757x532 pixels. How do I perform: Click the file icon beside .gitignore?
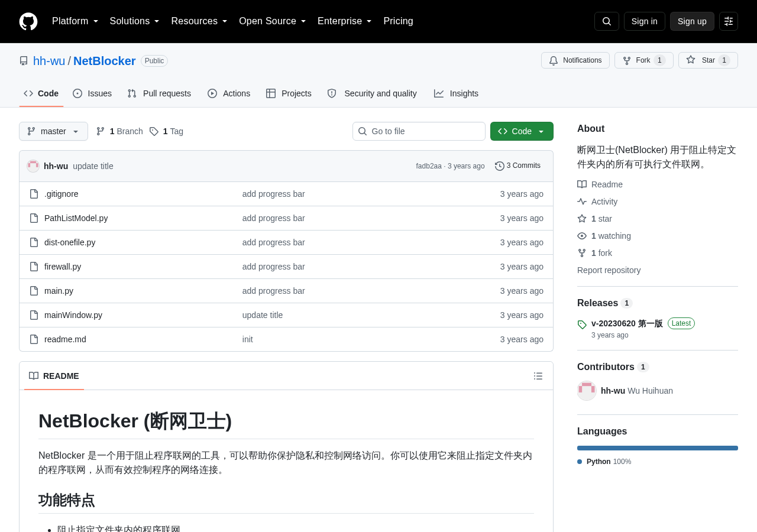[34, 194]
